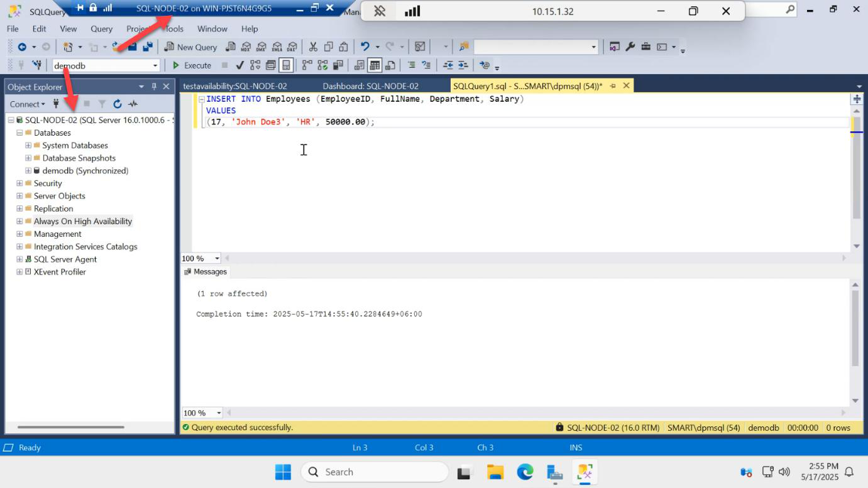
Task: Click the New Query button
Action: pyautogui.click(x=190, y=47)
